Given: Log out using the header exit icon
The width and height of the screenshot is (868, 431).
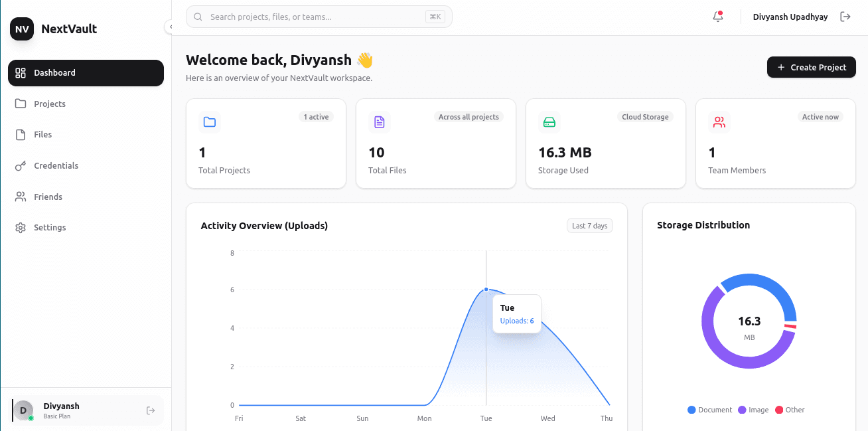Looking at the screenshot, I should (x=845, y=17).
